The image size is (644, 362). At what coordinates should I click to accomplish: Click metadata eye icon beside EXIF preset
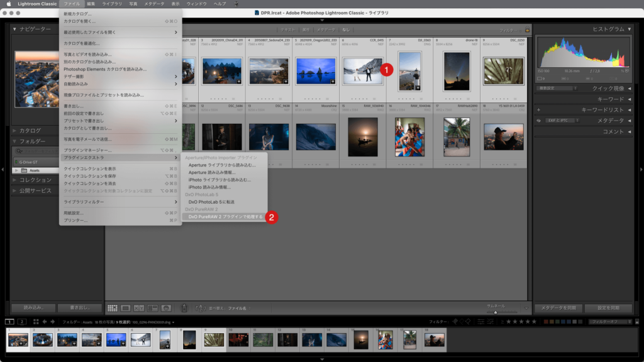click(x=538, y=121)
